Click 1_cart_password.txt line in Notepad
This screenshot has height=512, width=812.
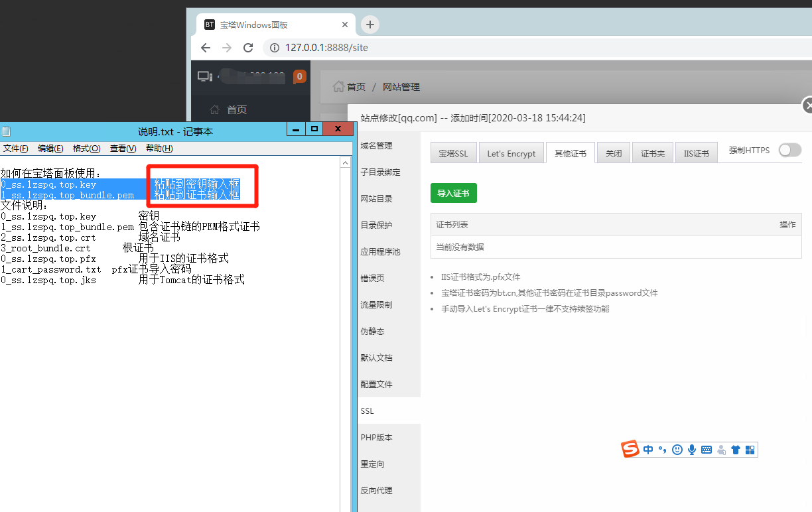click(96, 269)
